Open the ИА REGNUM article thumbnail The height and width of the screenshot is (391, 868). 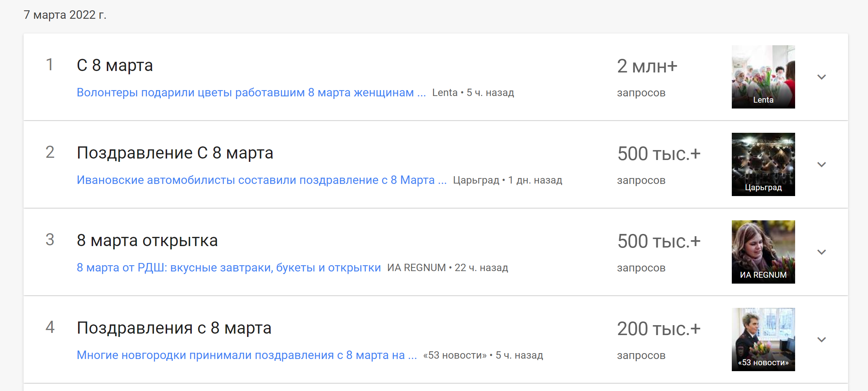coord(763,252)
